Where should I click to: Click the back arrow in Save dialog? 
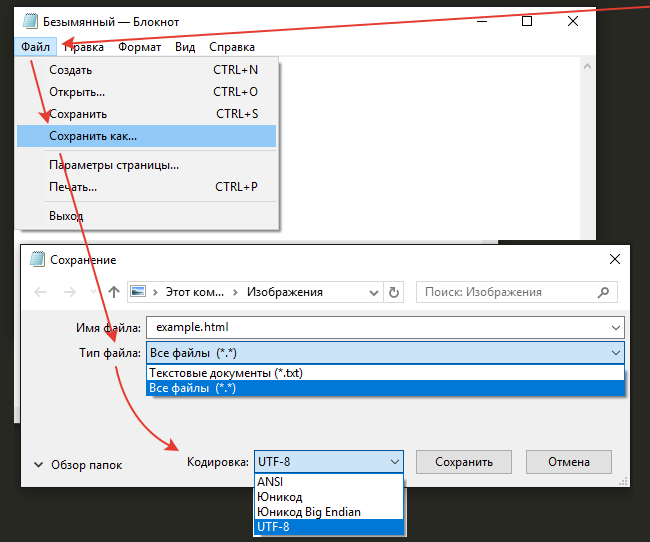coord(40,292)
